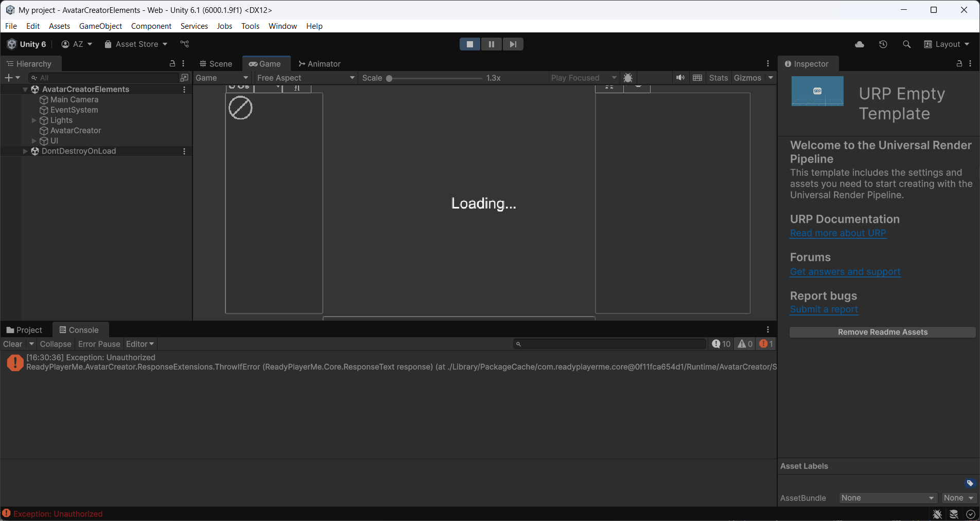Switch to the Animator tab
Viewport: 980px width, 521px height.
pos(320,64)
